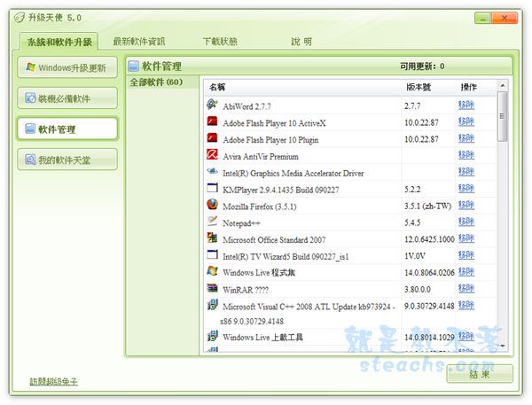The width and height of the screenshot is (532, 405).
Task: Open 我的軟件天堂 in the sidebar
Action: click(67, 160)
